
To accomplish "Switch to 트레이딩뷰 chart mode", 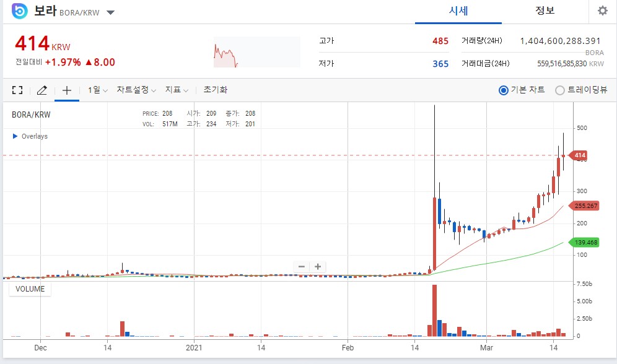I will click(x=560, y=90).
